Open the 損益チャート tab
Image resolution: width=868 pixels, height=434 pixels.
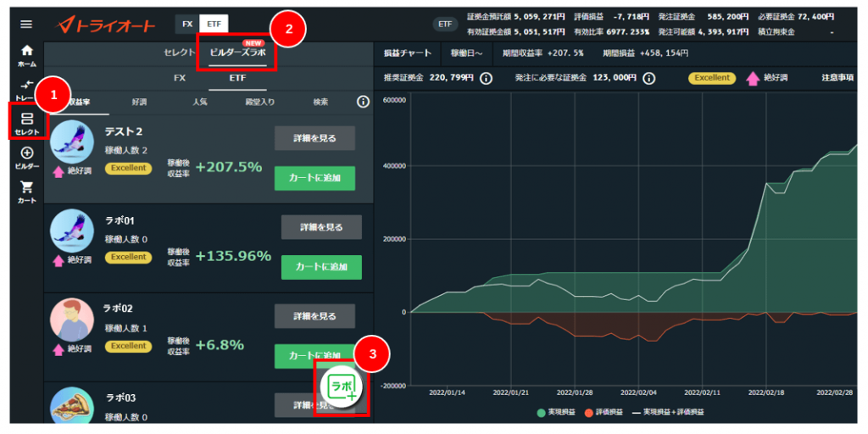tap(408, 53)
